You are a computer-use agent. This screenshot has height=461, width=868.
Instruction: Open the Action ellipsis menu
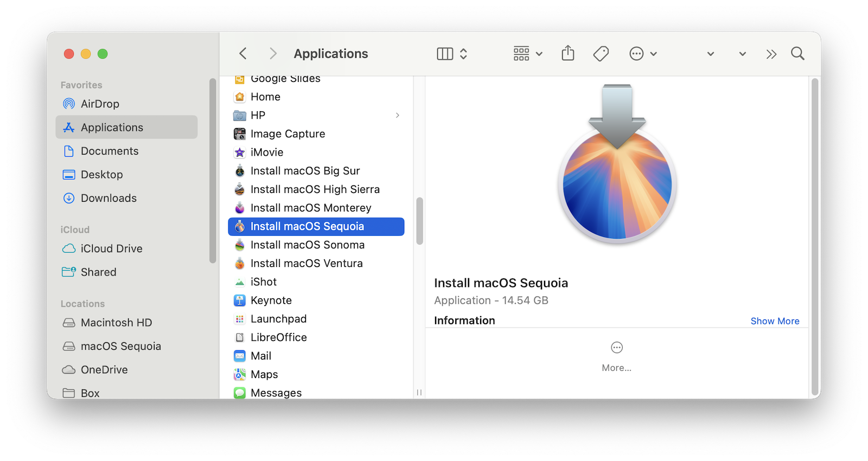click(643, 54)
